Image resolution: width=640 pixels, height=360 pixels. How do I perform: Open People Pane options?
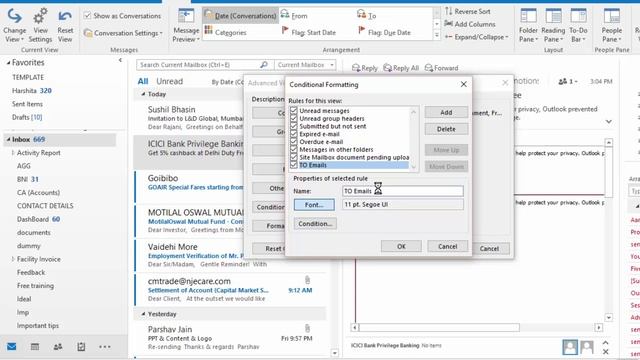[x=611, y=25]
